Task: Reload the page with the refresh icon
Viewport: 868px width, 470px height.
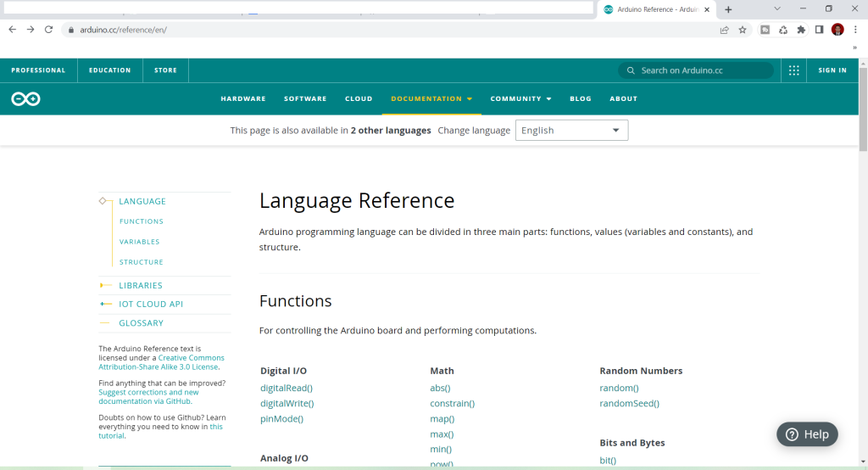Action: [x=48, y=30]
